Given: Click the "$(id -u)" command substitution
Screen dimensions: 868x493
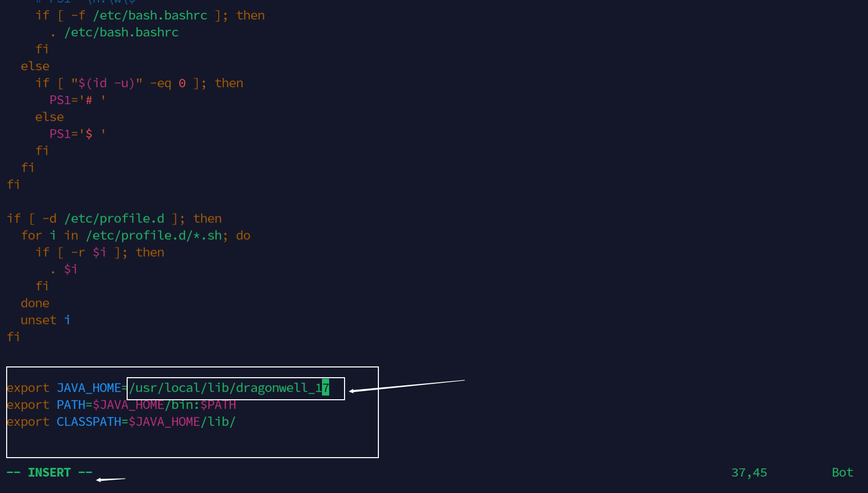Looking at the screenshot, I should (x=107, y=83).
